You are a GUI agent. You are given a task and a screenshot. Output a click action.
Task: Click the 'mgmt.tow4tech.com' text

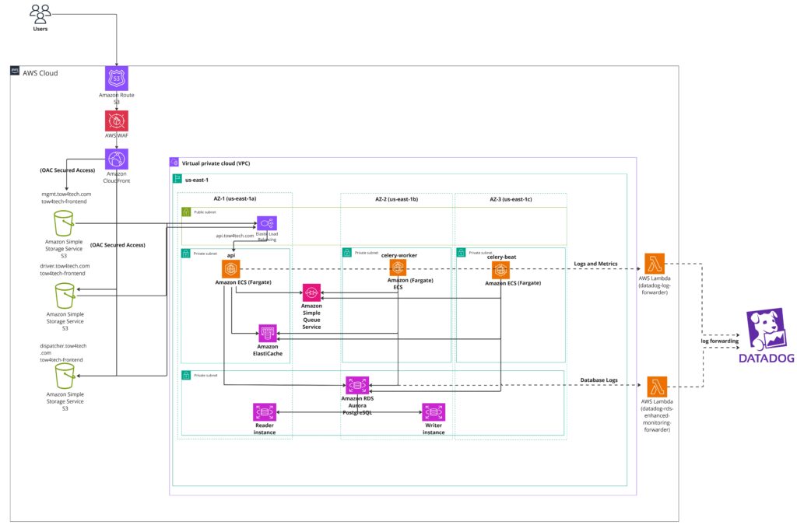(x=67, y=194)
